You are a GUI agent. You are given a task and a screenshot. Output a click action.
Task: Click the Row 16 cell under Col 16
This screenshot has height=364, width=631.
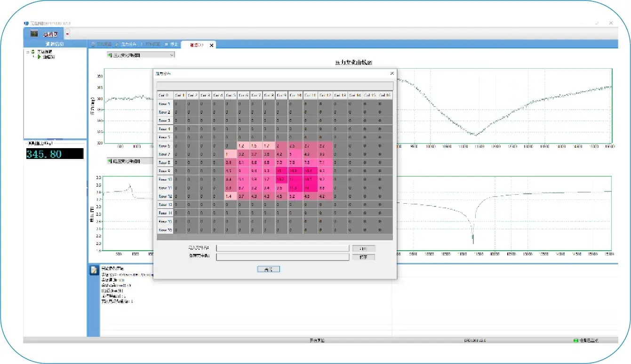click(x=384, y=230)
